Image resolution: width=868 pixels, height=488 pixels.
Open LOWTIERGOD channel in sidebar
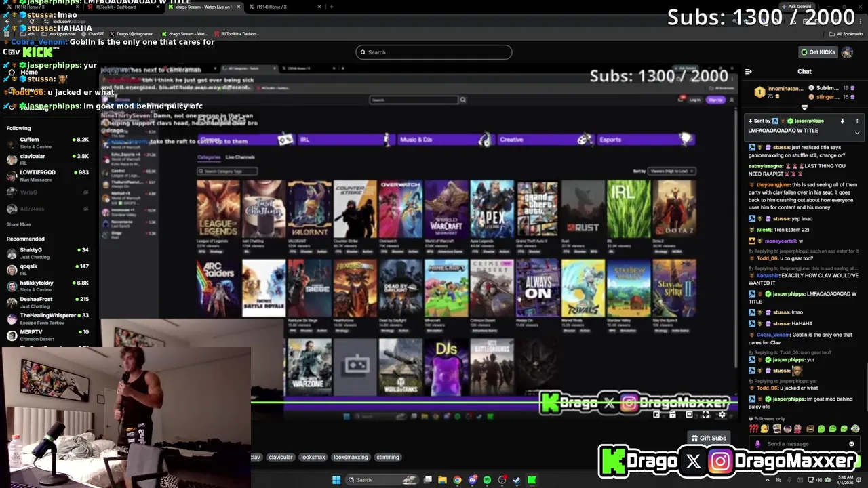(x=47, y=176)
